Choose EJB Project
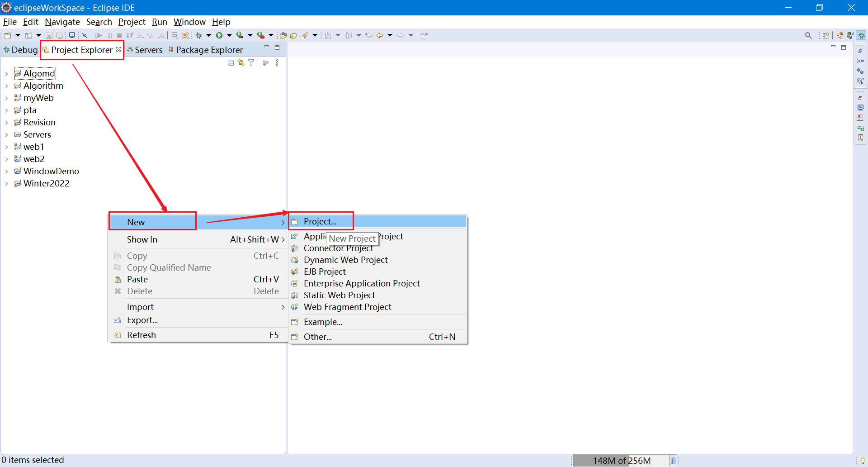868x467 pixels. tap(378, 272)
